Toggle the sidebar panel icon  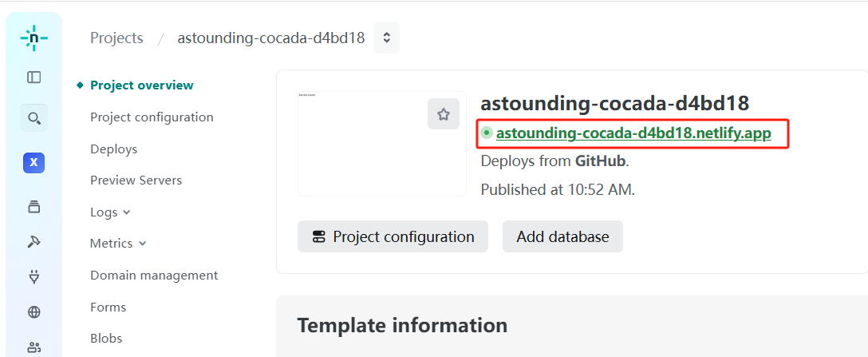click(x=34, y=77)
